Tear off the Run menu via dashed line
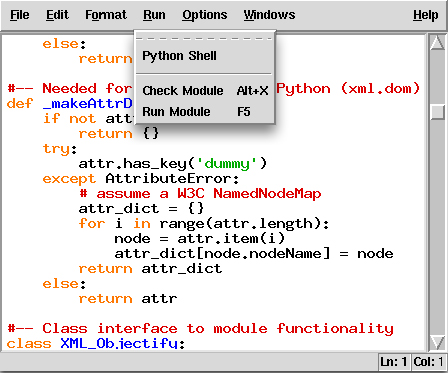Viewport: 448px width, 373px height. [x=204, y=38]
